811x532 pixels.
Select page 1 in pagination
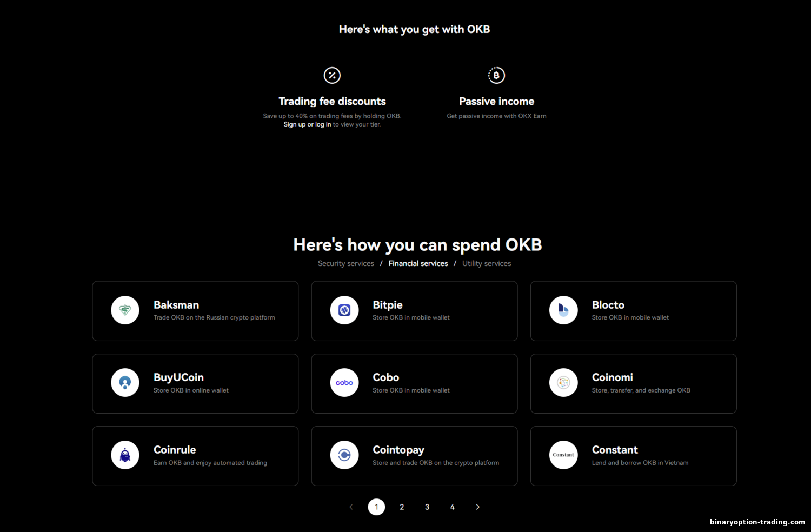(376, 507)
